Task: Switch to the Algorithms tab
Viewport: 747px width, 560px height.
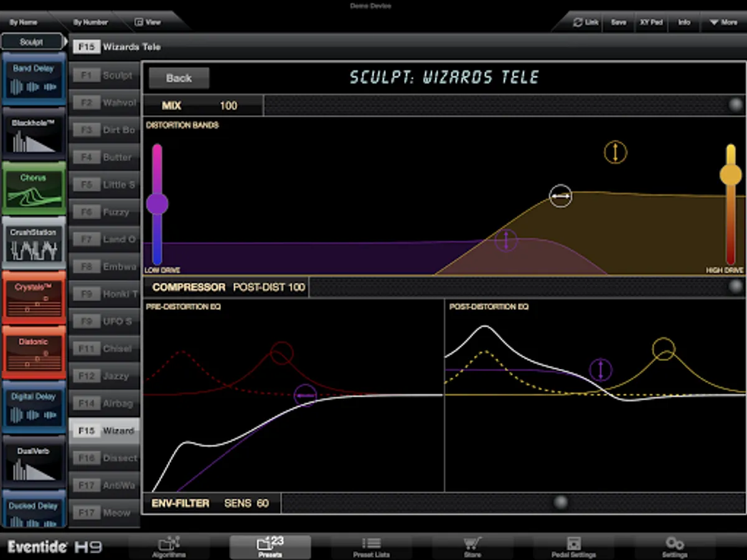Action: pyautogui.click(x=169, y=547)
